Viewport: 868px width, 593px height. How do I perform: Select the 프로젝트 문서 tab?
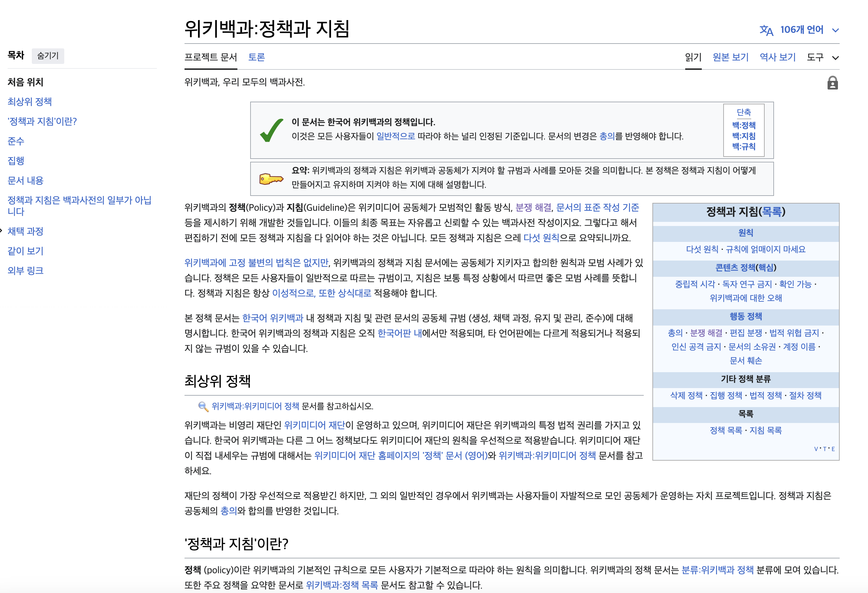(x=211, y=57)
